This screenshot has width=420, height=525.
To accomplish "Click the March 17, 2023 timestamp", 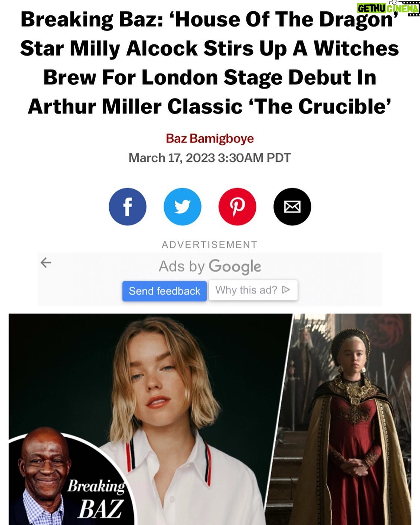I will click(209, 158).
